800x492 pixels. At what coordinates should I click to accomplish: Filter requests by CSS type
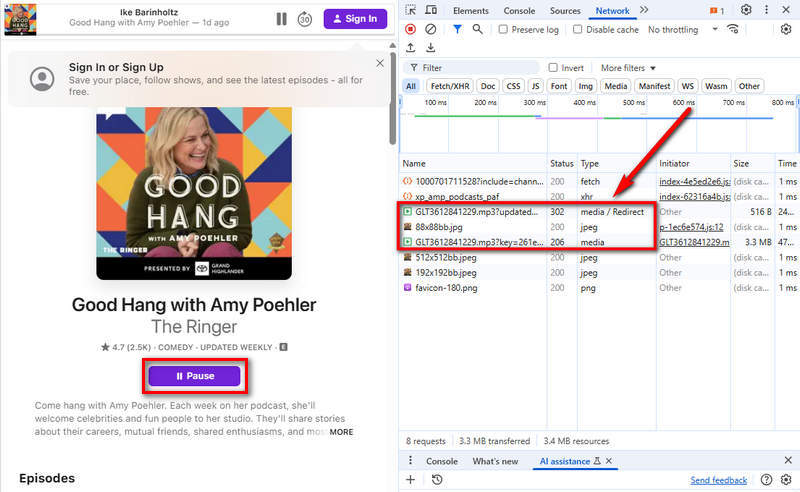pyautogui.click(x=513, y=86)
